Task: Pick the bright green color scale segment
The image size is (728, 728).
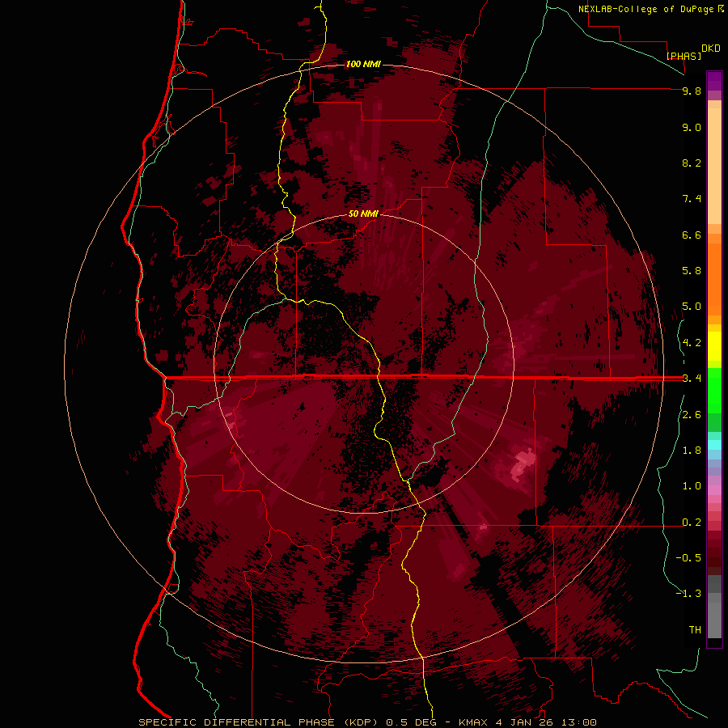Action: click(x=714, y=390)
